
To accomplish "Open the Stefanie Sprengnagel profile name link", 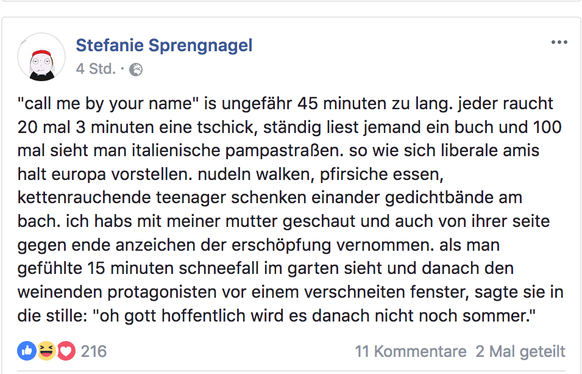I will click(164, 45).
